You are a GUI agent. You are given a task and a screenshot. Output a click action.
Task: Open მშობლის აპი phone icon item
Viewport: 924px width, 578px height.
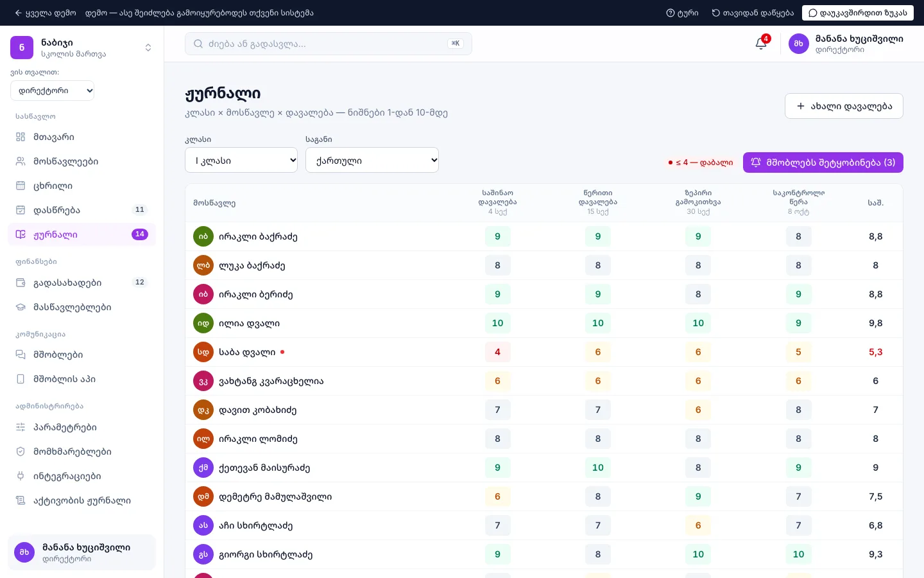pyautogui.click(x=81, y=379)
